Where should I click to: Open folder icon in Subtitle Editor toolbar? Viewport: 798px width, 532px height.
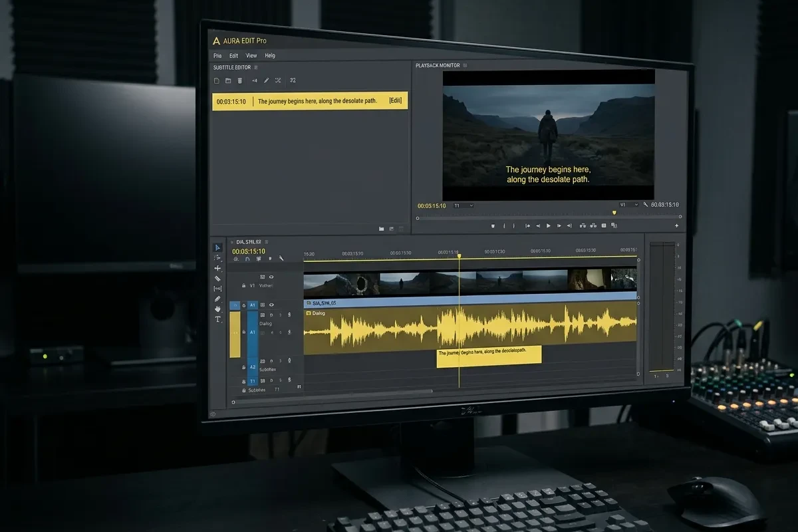coord(228,80)
